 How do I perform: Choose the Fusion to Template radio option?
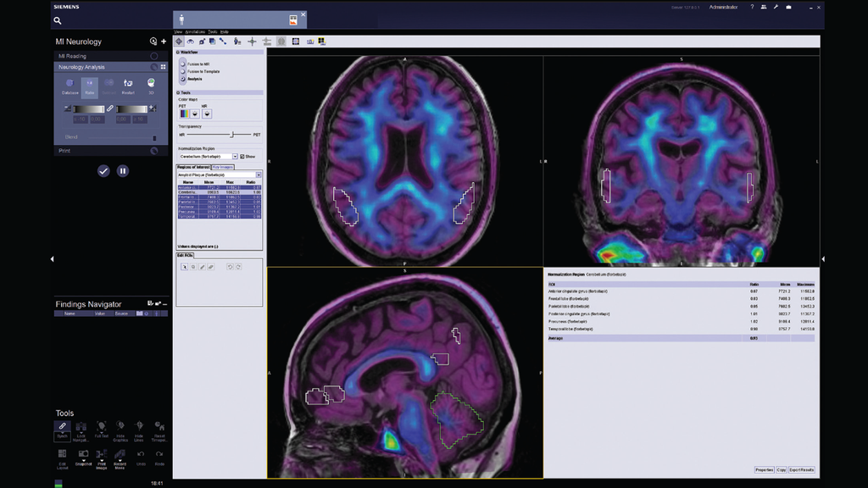(182, 71)
